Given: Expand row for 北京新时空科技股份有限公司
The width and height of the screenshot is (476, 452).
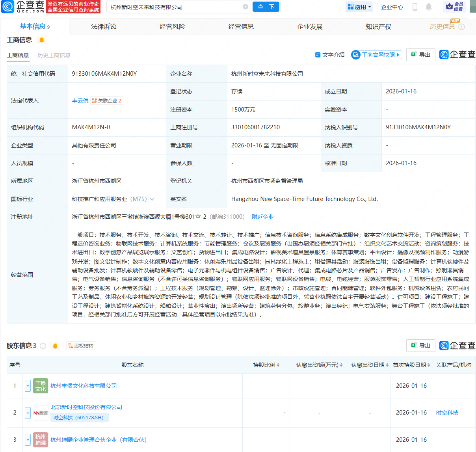Looking at the screenshot, I should click(28, 413).
